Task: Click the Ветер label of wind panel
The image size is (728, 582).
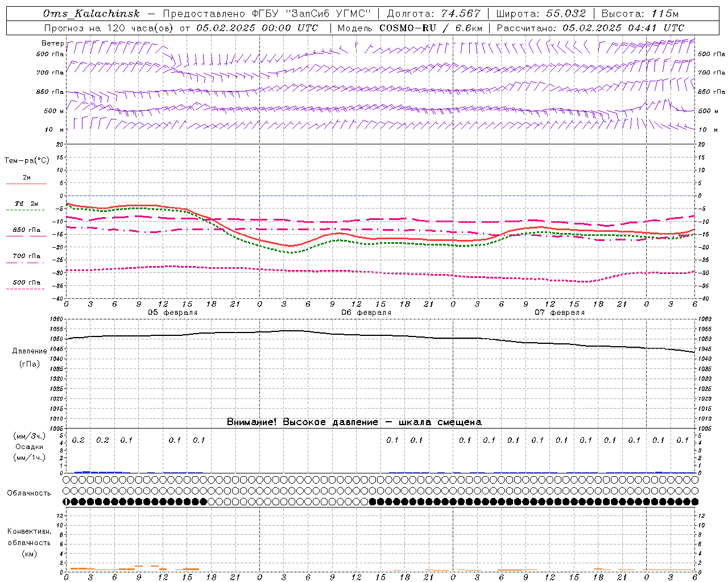Action: click(53, 43)
